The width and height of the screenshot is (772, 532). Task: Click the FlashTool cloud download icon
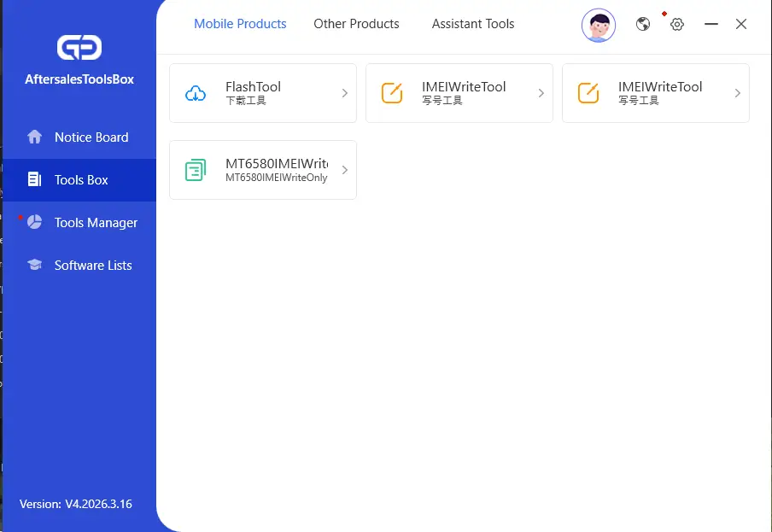(196, 93)
